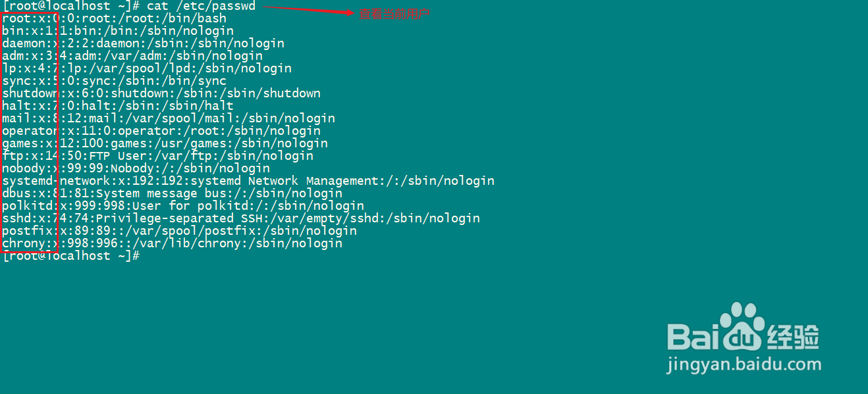Click the jingyan.baidu.com watermark link
The width and height of the screenshot is (868, 394).
click(744, 364)
